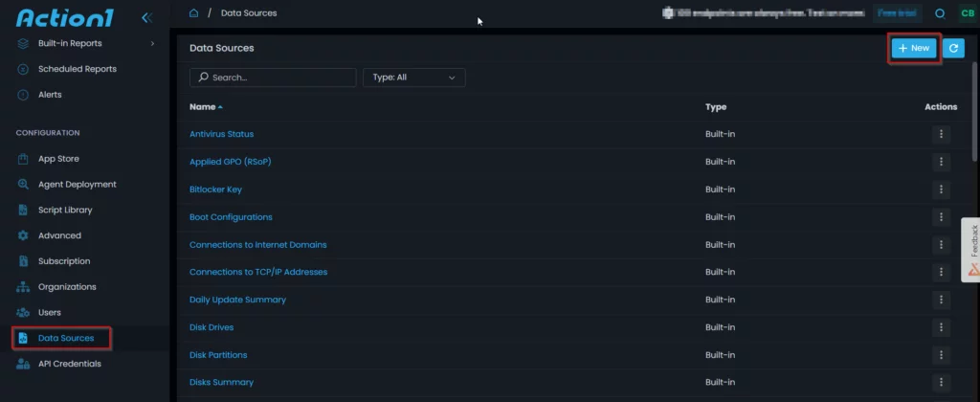Sort the list by Name column
The image size is (980, 402).
tap(205, 107)
